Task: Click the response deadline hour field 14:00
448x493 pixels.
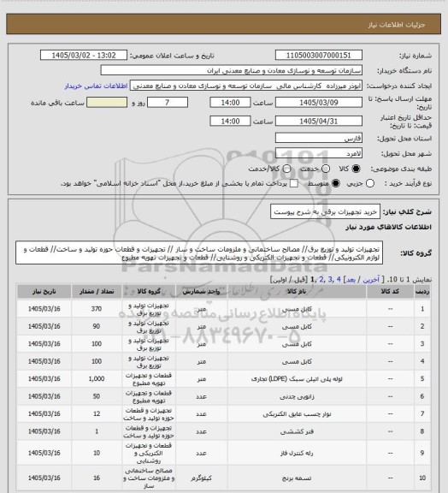Action: coord(230,103)
